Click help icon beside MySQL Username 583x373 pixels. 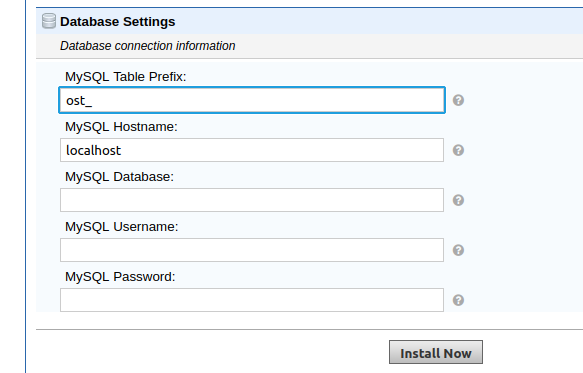tap(458, 250)
